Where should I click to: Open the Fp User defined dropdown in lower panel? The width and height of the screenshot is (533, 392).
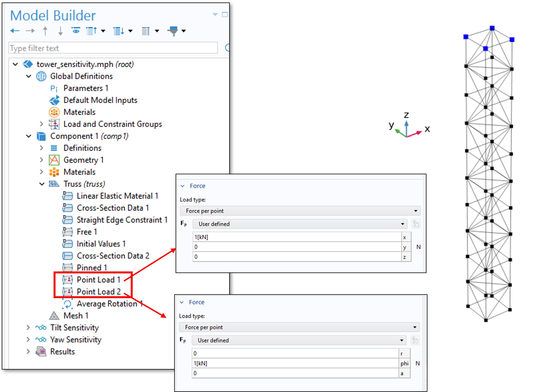click(x=299, y=340)
